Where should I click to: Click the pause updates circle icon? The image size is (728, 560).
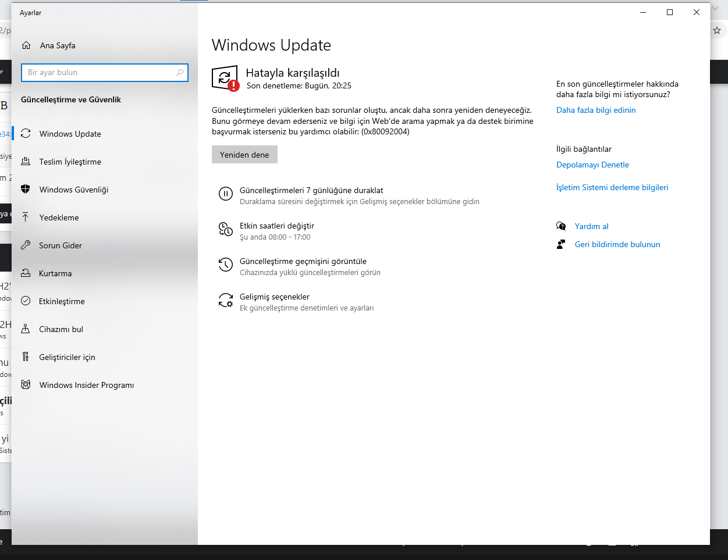coord(226,194)
